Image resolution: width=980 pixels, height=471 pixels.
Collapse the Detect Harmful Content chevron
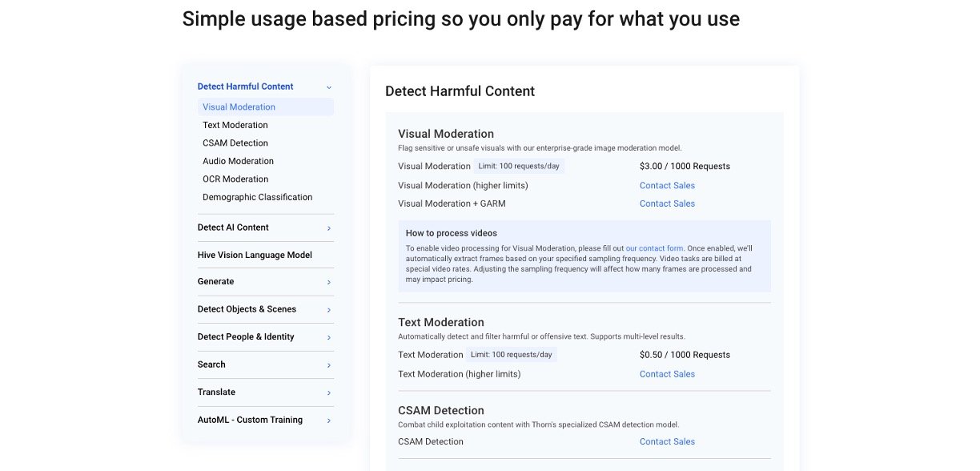pyautogui.click(x=328, y=87)
